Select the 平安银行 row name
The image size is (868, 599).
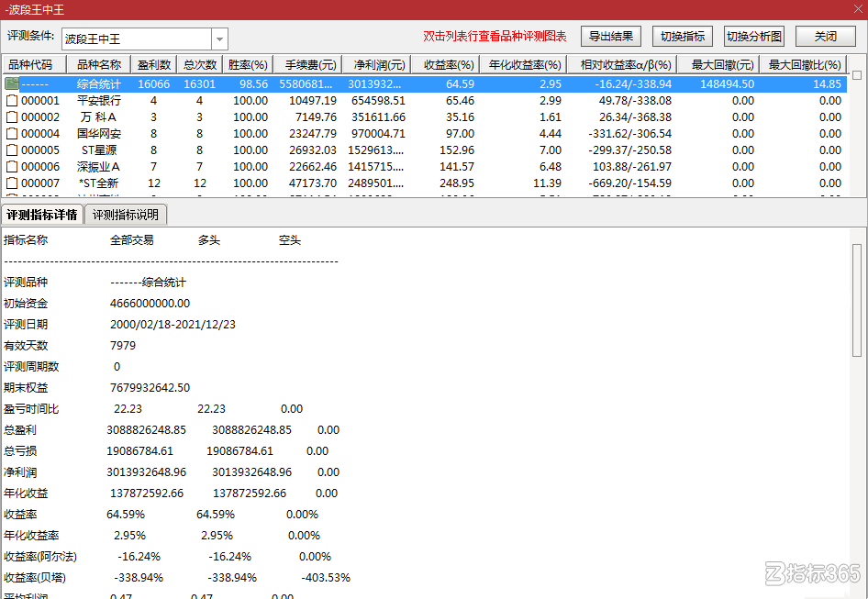point(98,101)
